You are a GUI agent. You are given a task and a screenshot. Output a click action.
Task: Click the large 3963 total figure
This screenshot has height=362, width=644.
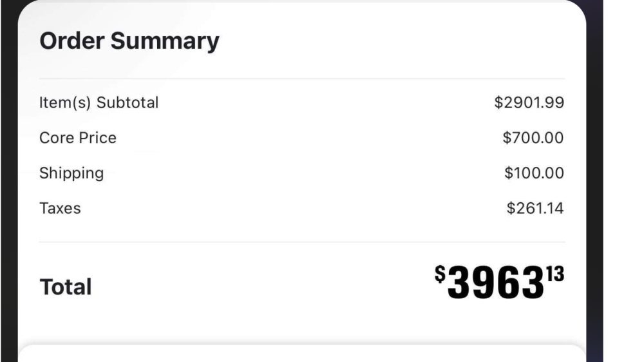(493, 284)
